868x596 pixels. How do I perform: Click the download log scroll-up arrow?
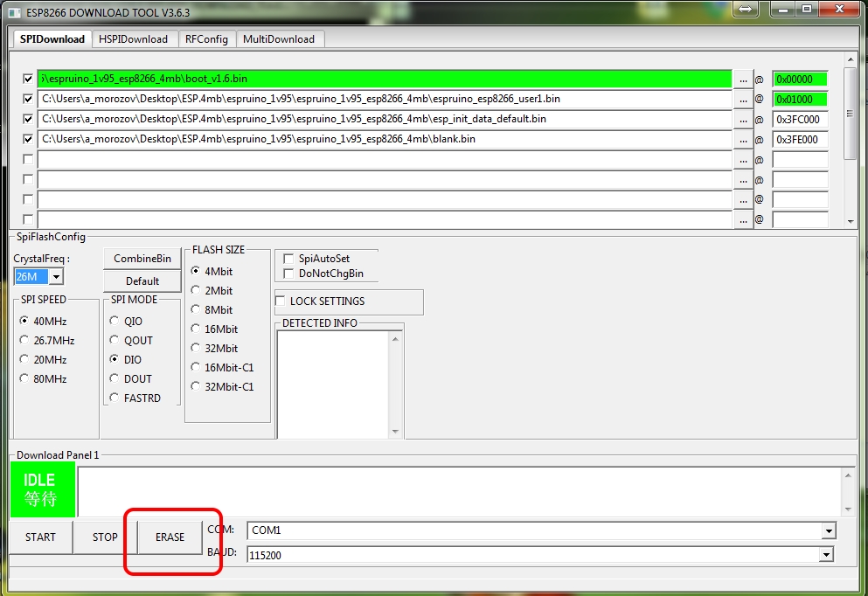pos(849,475)
